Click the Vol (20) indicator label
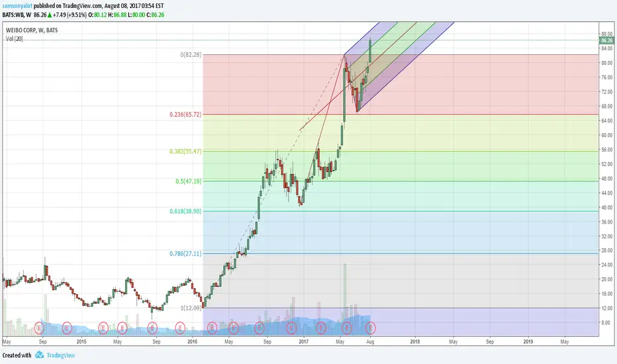 tap(14, 39)
